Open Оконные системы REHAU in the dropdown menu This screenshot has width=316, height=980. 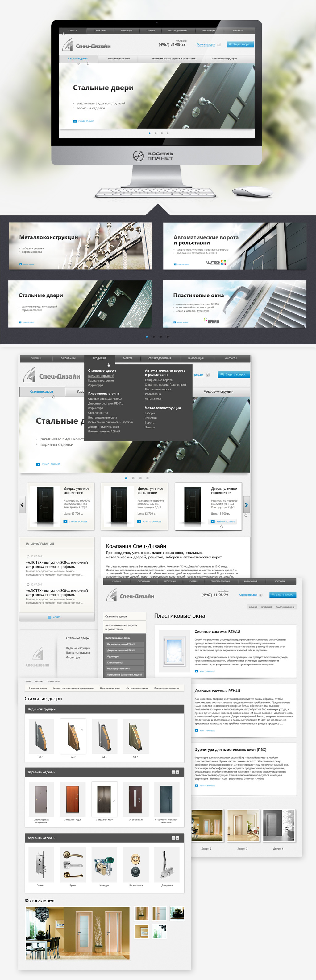pos(105,399)
